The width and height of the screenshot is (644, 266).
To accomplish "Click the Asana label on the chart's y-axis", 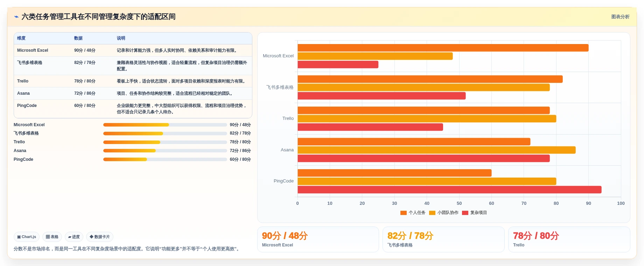I will [x=287, y=150].
